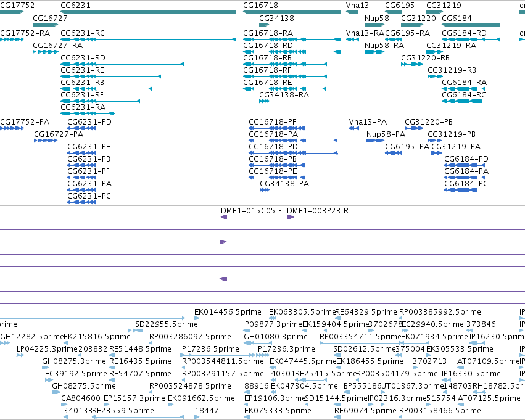Select the CG6231 gene label
525x420 pixels.
pyautogui.click(x=75, y=6)
